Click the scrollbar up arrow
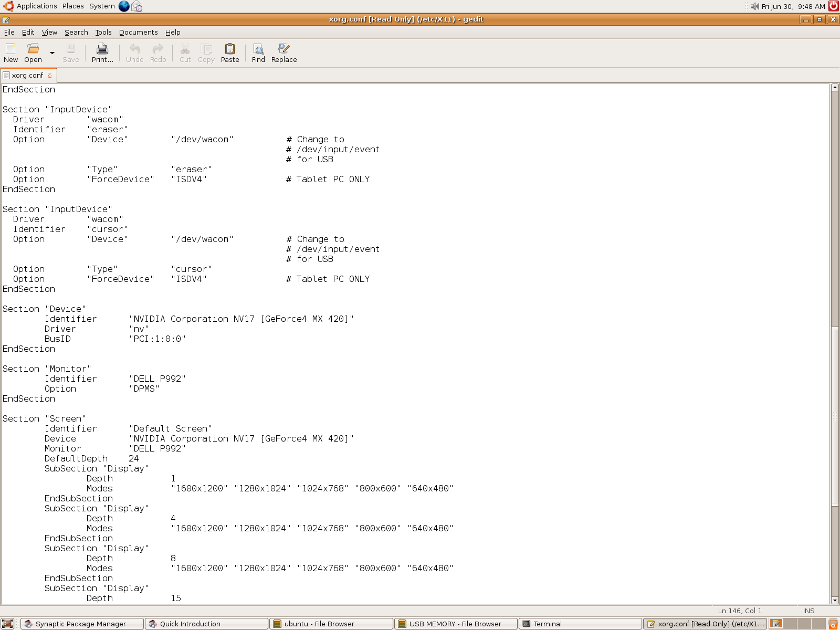This screenshot has height=630, width=840. 835,87
